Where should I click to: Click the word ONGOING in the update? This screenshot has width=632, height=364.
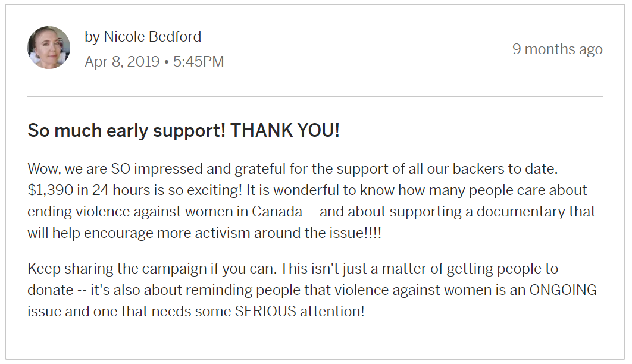click(x=563, y=290)
